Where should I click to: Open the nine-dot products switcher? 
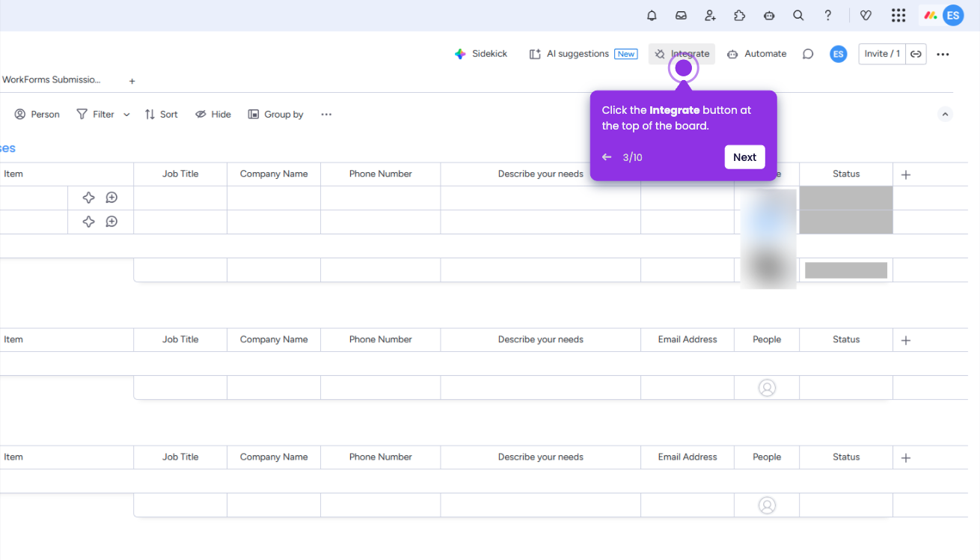tap(898, 15)
